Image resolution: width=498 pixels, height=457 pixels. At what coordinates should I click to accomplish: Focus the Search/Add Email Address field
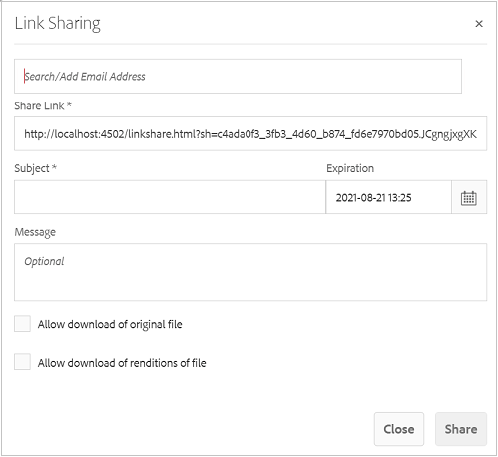[238, 77]
